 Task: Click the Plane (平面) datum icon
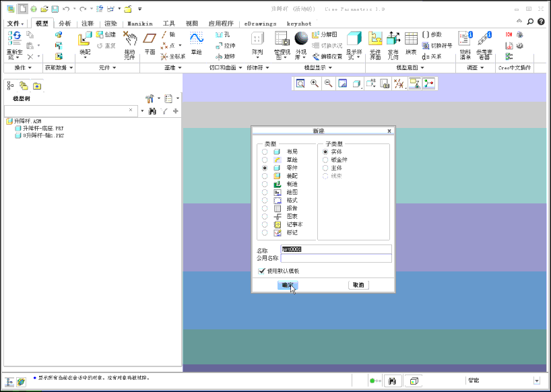(x=150, y=38)
